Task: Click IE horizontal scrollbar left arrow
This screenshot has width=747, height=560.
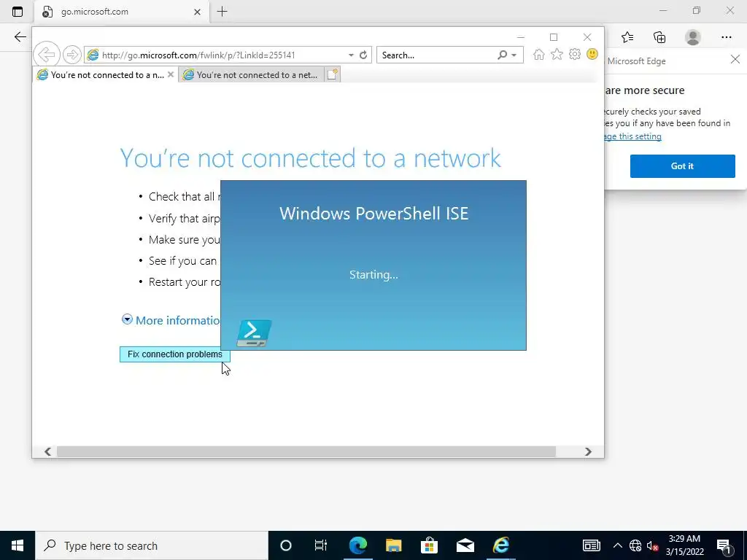Action: 47,451
